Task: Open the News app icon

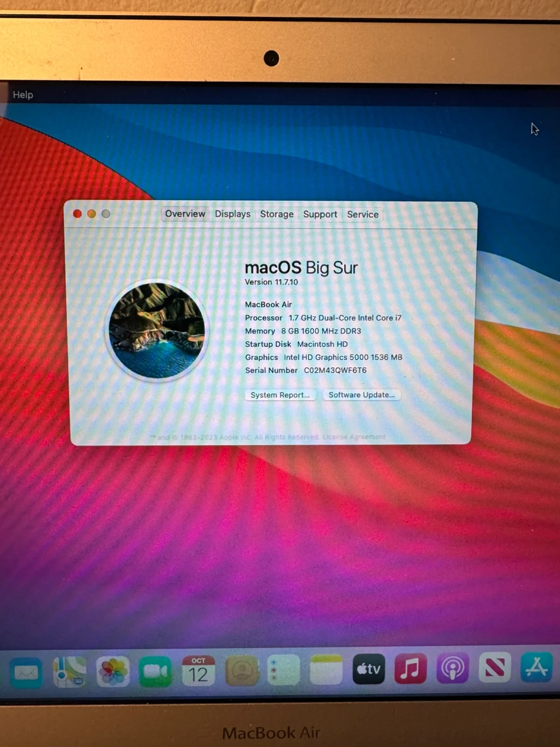Action: [495, 667]
